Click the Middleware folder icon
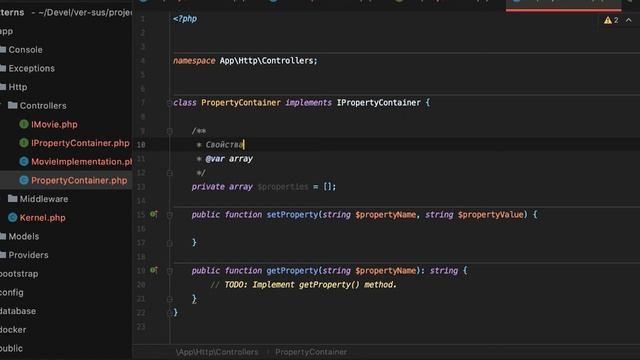640x360 pixels. [x=13, y=199]
